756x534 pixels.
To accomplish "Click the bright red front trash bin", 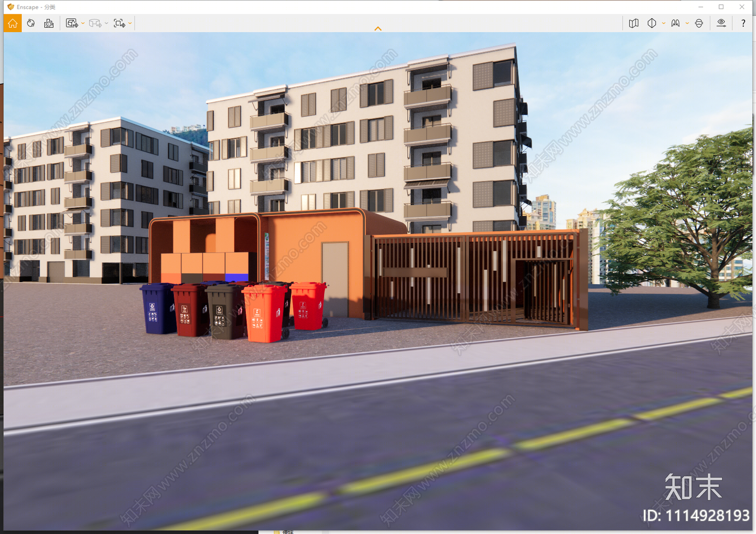I will pos(265,313).
